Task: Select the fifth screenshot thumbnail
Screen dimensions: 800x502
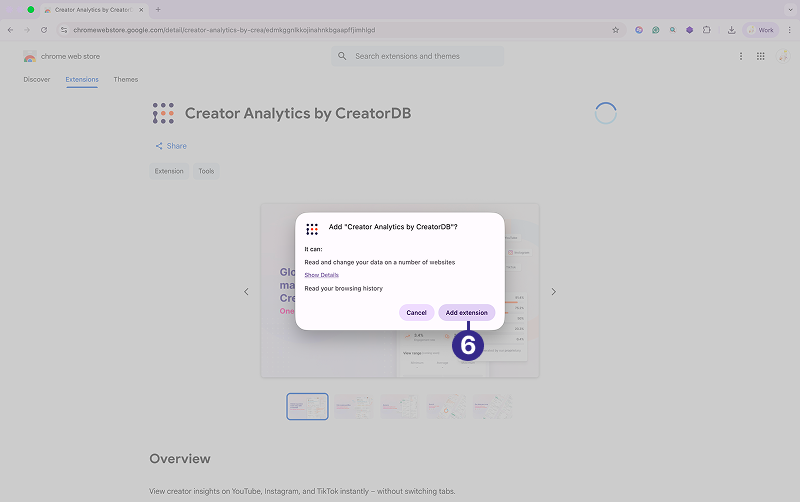Action: 492,407
